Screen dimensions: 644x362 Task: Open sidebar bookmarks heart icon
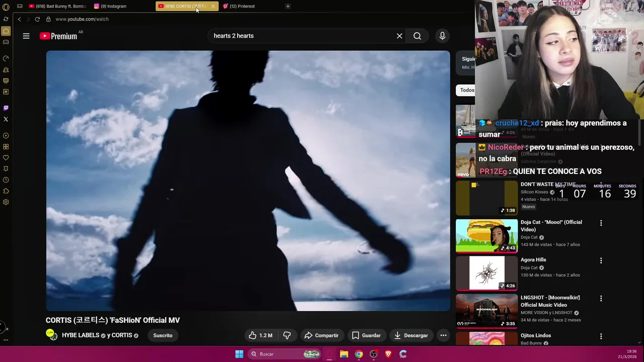tap(6, 158)
